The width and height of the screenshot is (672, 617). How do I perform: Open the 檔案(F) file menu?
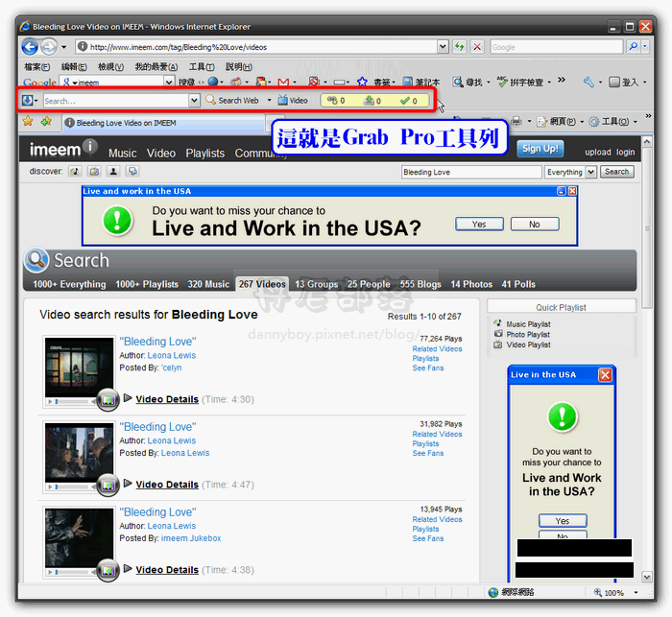pos(37,67)
